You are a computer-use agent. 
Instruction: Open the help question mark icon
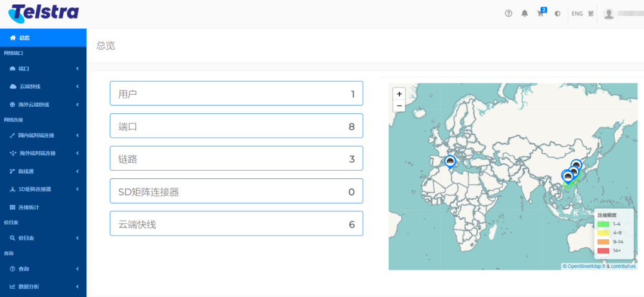tap(509, 13)
